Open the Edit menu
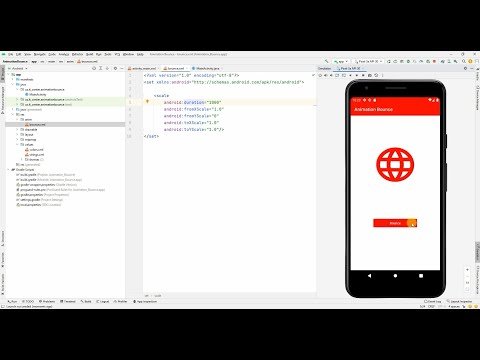The height and width of the screenshot is (360, 480). (19, 54)
